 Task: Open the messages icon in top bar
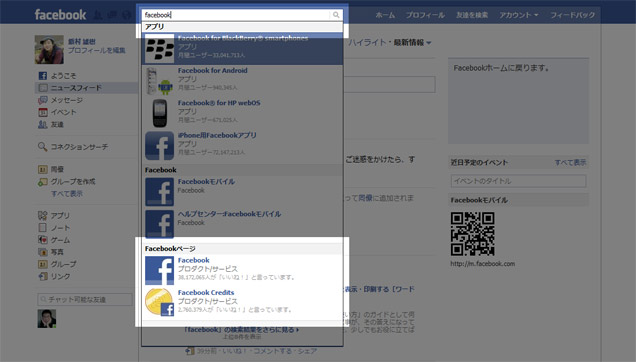tap(112, 15)
